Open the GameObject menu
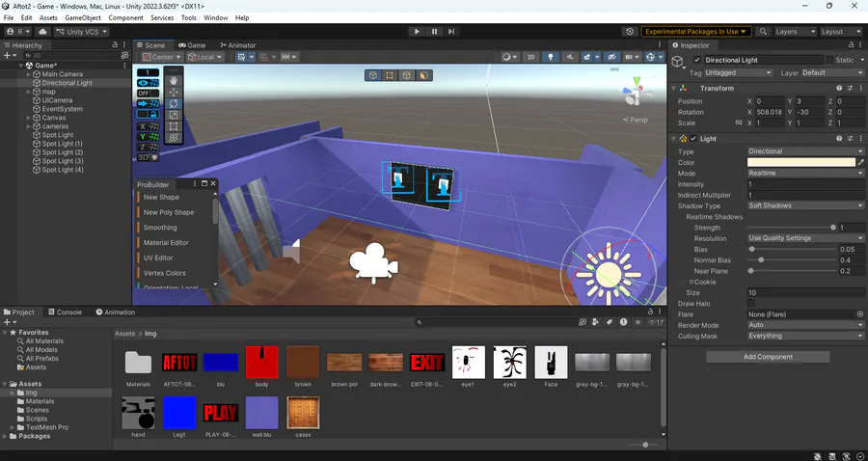The width and height of the screenshot is (868, 461). (x=83, y=17)
